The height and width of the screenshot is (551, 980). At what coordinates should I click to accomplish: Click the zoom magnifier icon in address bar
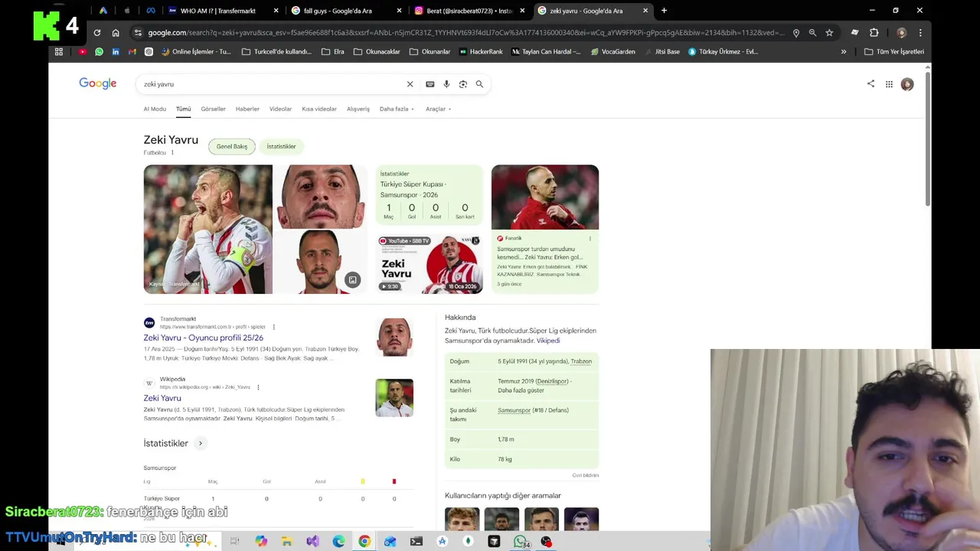pyautogui.click(x=812, y=33)
